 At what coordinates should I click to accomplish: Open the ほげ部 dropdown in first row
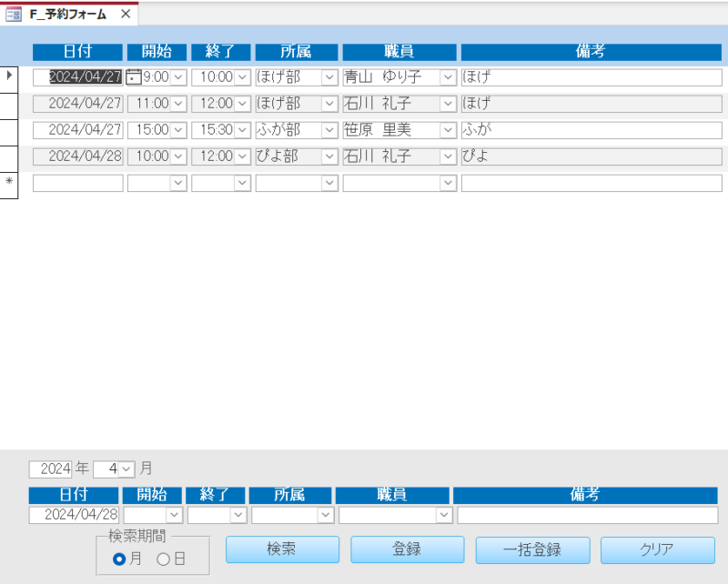(329, 77)
